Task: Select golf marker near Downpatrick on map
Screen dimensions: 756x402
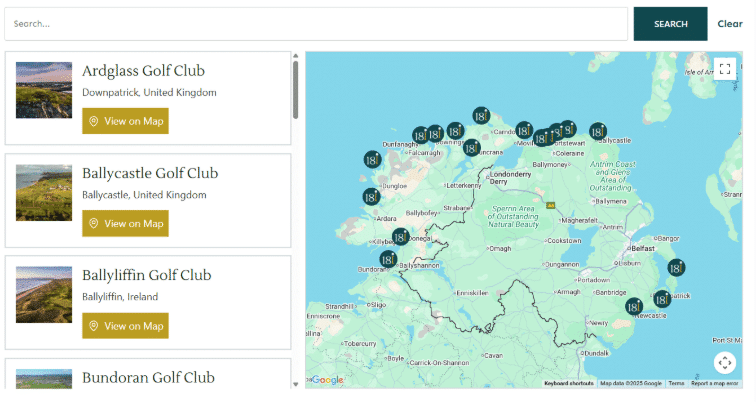Action: point(662,299)
